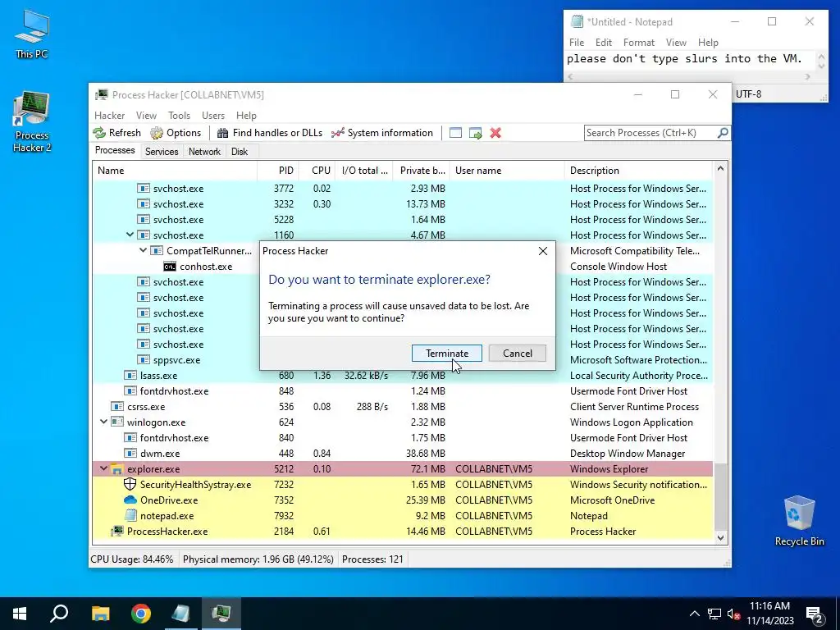Select the Processes tab

(115, 151)
